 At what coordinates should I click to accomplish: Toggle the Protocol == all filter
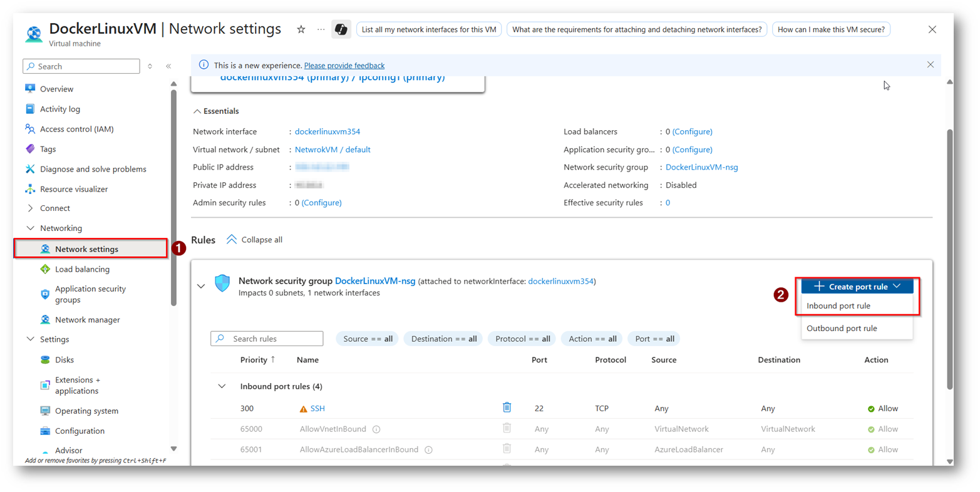pyautogui.click(x=522, y=339)
